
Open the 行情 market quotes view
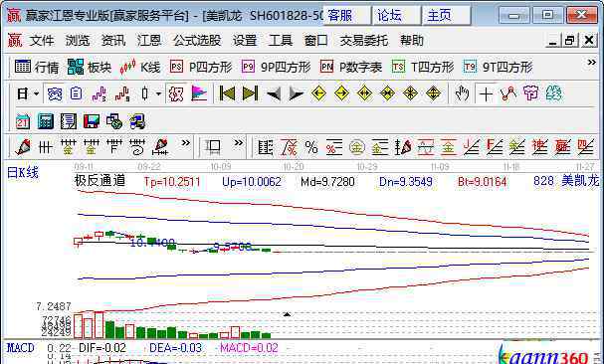[x=37, y=67]
